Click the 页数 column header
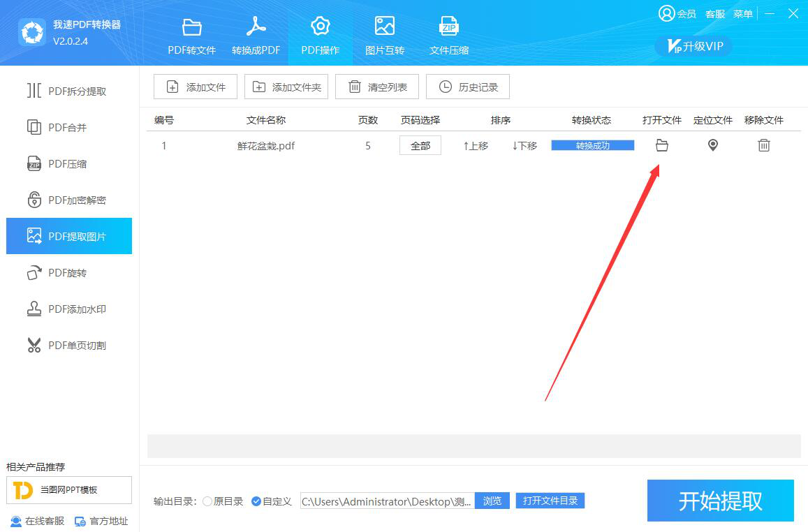The image size is (808, 532). tap(368, 120)
